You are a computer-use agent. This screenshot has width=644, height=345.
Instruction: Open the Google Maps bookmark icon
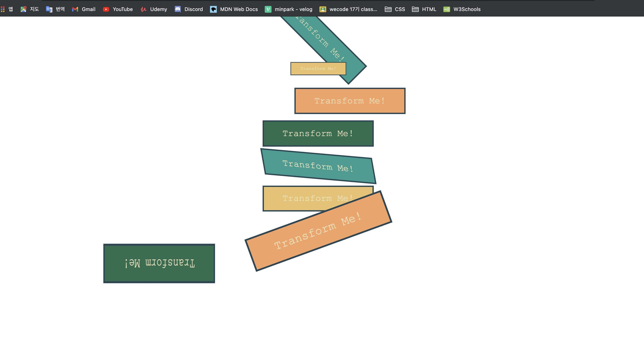pos(24,9)
